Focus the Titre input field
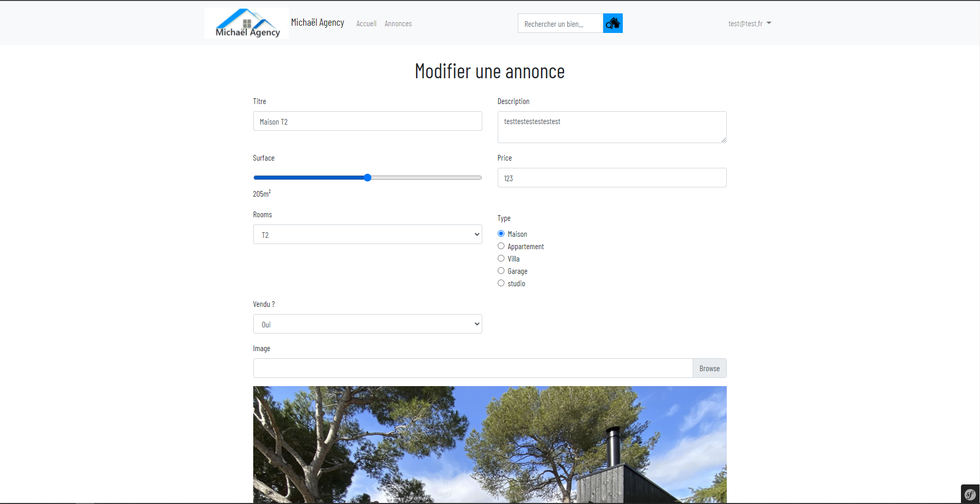The width and height of the screenshot is (980, 504). [367, 121]
